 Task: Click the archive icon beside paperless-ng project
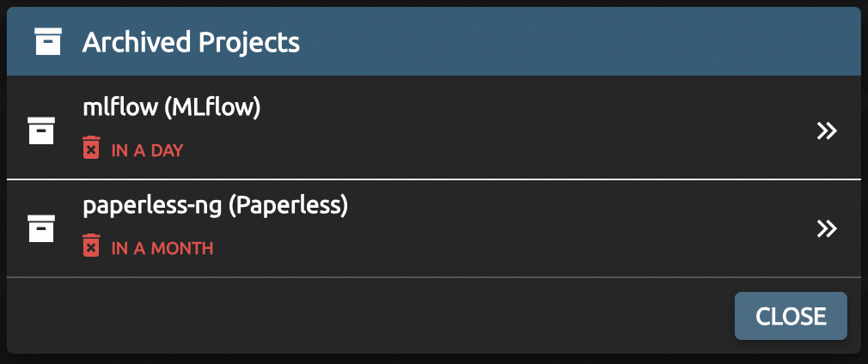(41, 228)
